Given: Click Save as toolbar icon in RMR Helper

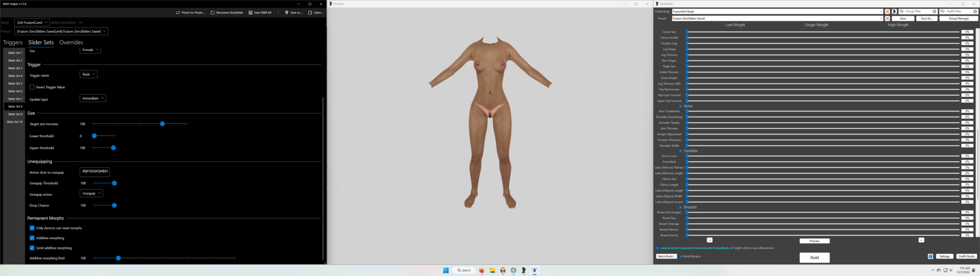Looking at the screenshot, I should pyautogui.click(x=287, y=12).
